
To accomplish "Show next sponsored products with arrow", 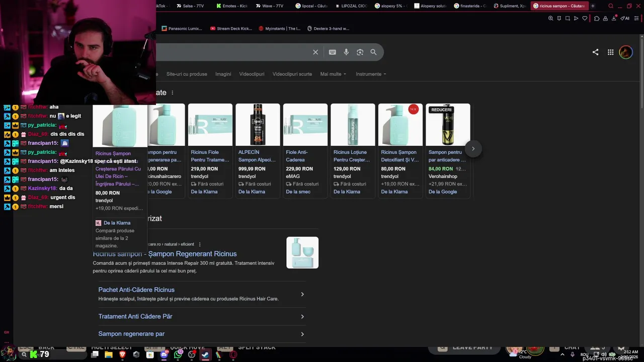I will 473,148.
